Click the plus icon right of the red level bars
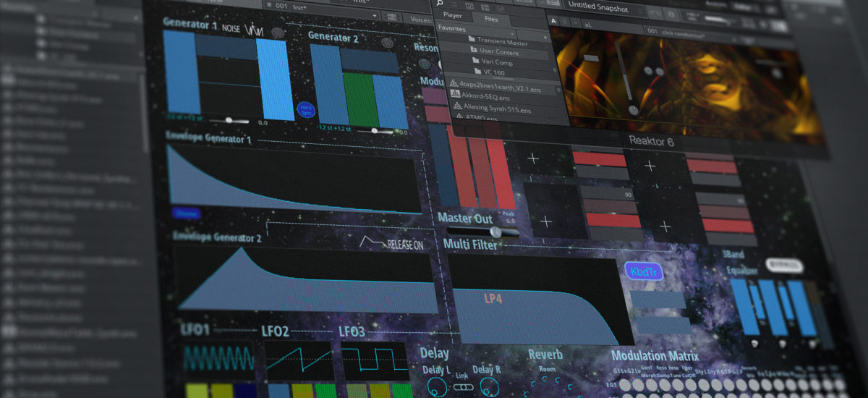Screen dimensions: 868x398 click(x=533, y=158)
